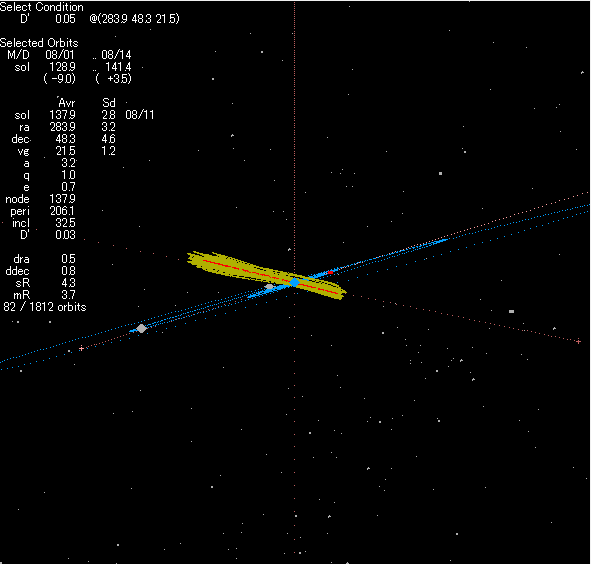Image resolution: width=592 pixels, height=564 pixels.
Task: Click the D' 0.05 condition value
Action: pyautogui.click(x=48, y=19)
